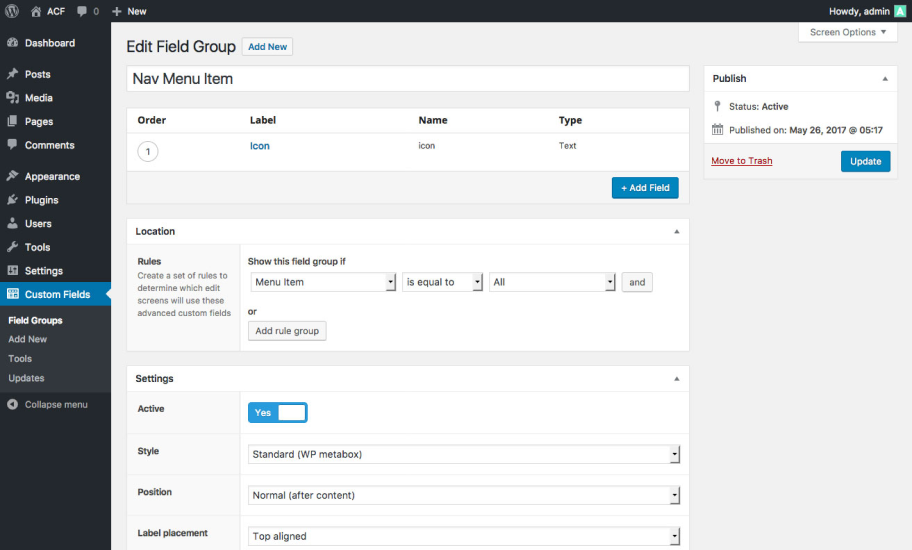Open the Updates submenu item

26,378
